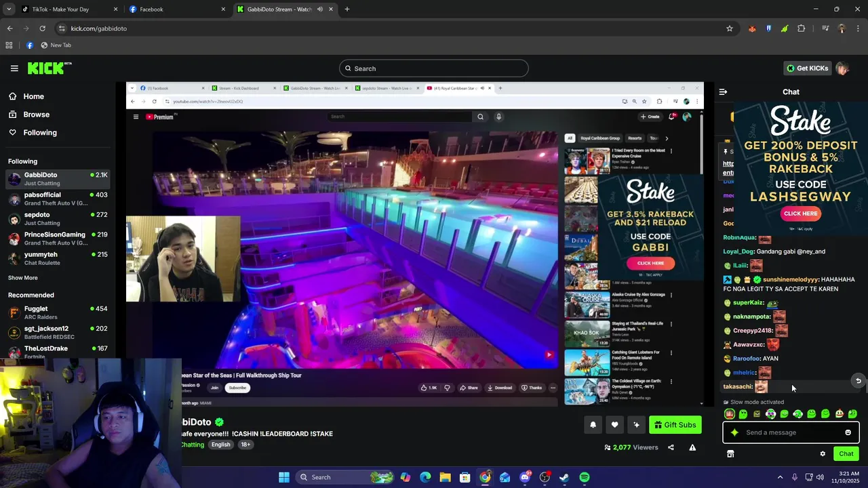Bookmark this page with star icon
The height and width of the screenshot is (488, 868).
point(730,28)
